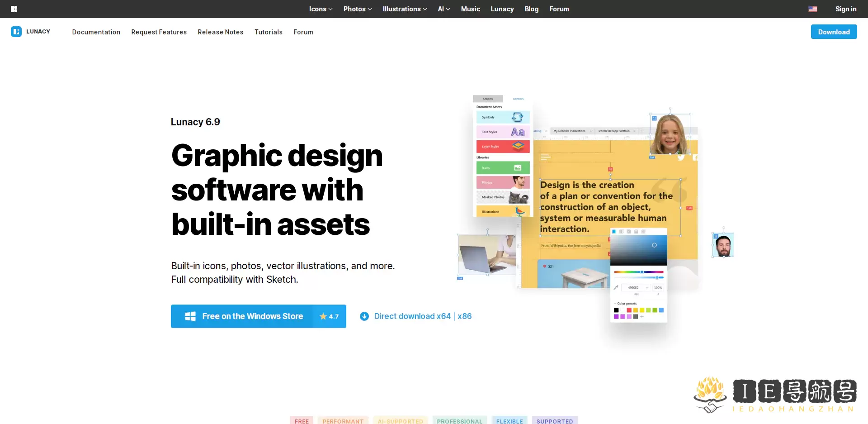Screen dimensions: 868x424
Task: Click the blue saturation color field
Action: 639,250
